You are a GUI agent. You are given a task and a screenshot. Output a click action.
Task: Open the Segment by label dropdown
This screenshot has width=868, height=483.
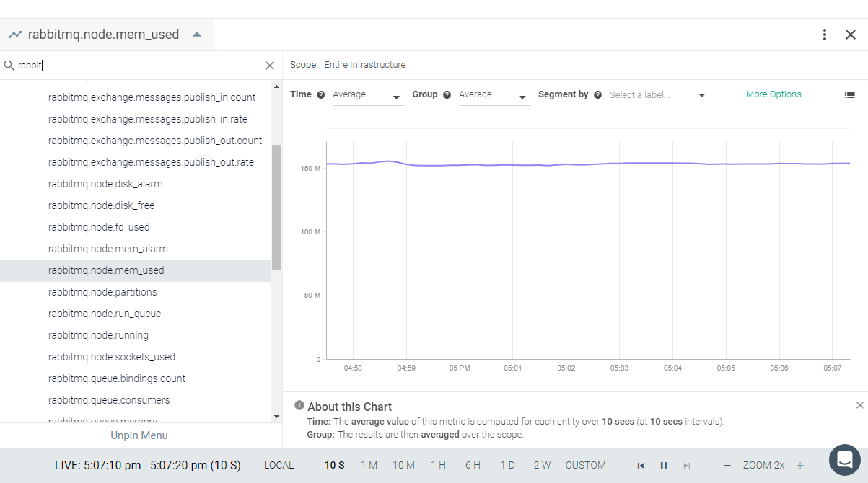coord(659,95)
